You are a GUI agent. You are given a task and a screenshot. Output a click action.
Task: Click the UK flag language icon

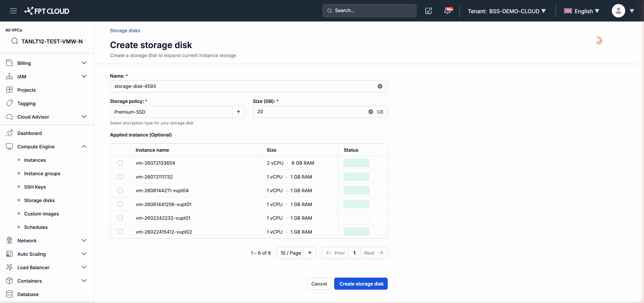tap(568, 11)
